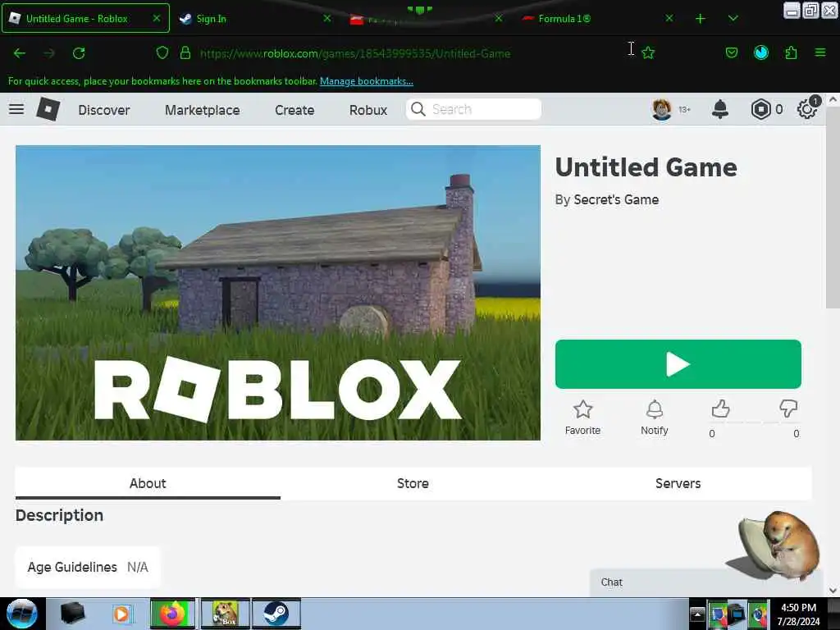Open the Discover page
The height and width of the screenshot is (630, 840).
(x=104, y=110)
